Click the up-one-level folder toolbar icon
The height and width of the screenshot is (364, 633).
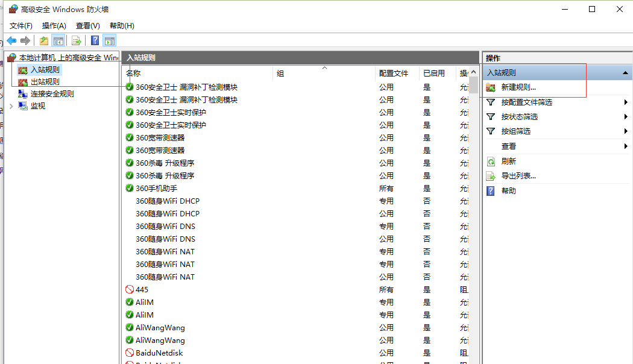point(44,41)
